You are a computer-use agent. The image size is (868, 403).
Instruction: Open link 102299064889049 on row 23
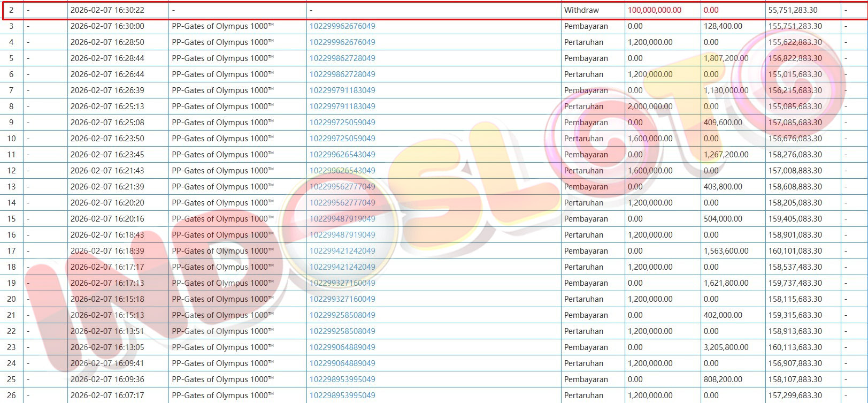coord(342,347)
